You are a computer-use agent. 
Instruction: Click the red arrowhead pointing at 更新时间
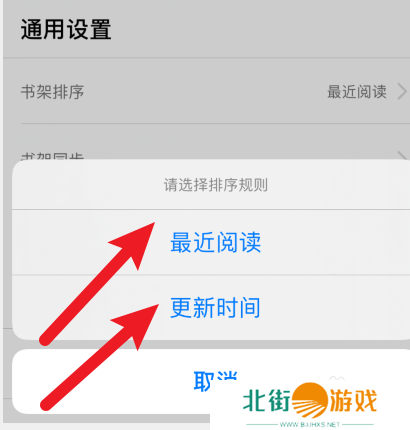point(139,323)
